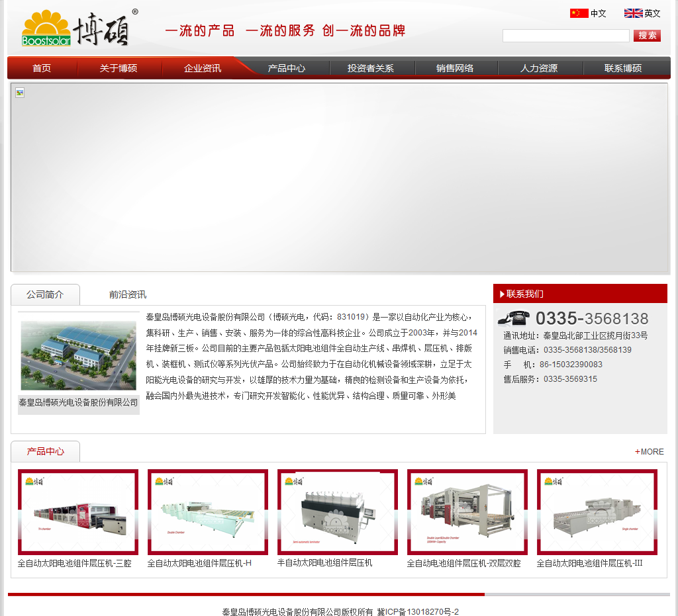Open the 销售网络 menu item
678x616 pixels.
[455, 68]
